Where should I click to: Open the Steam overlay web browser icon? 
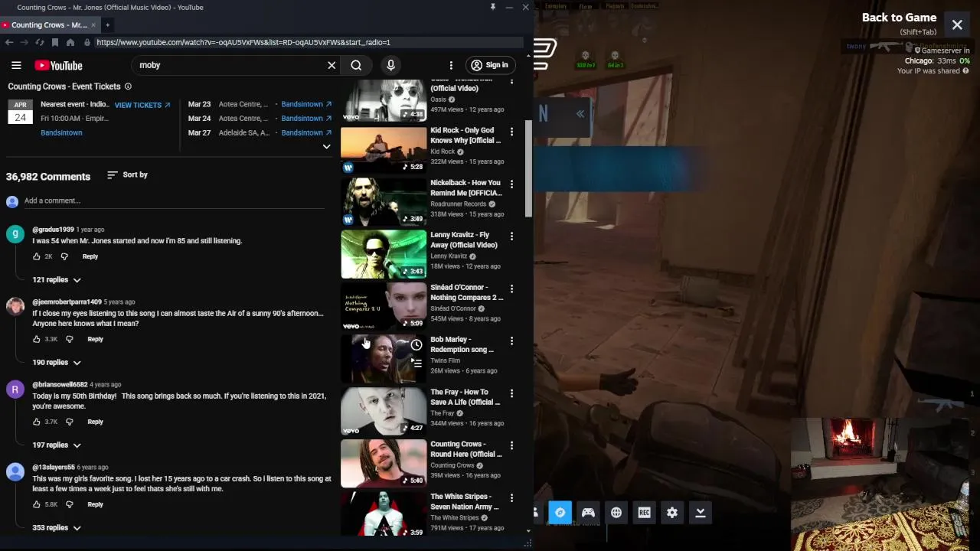560,513
